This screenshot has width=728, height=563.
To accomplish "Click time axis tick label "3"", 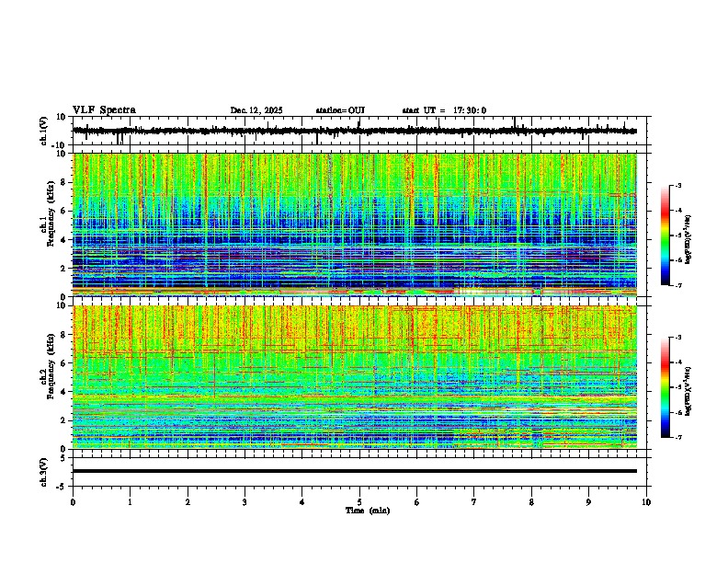I will [x=245, y=502].
